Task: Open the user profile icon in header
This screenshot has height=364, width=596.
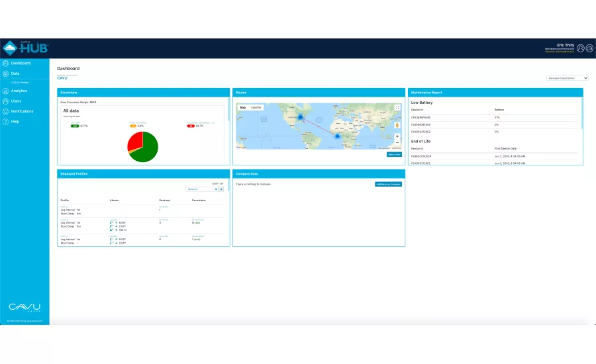Action: (x=580, y=48)
